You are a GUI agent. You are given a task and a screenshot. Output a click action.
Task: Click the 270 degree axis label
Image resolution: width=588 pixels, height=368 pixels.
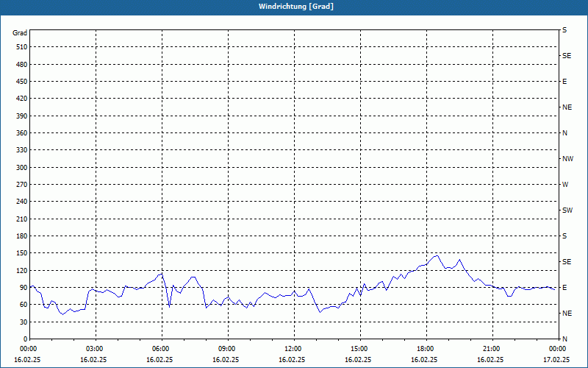pyautogui.click(x=22, y=185)
